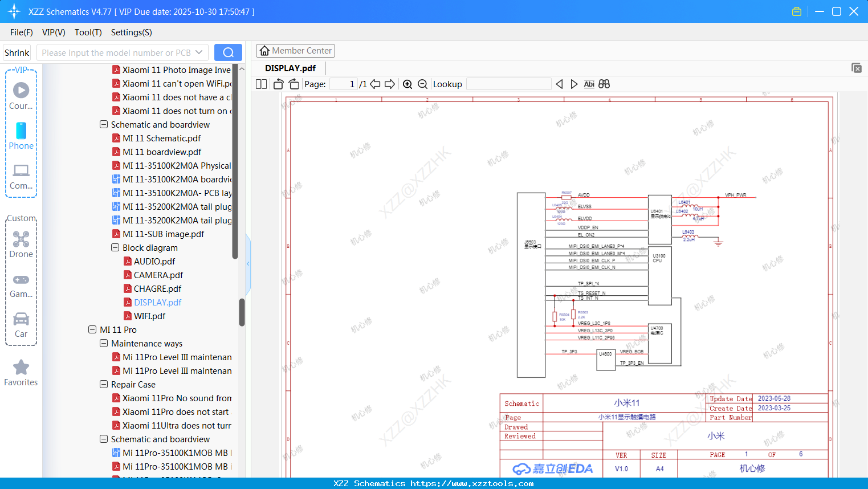The height and width of the screenshot is (489, 868).
Task: Click the blue search button
Action: (228, 52)
